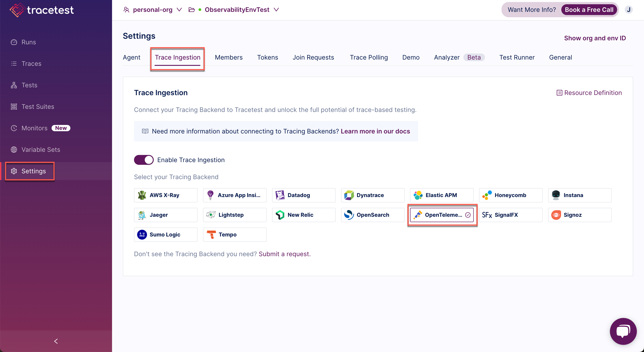Open Resource Definition

[589, 93]
